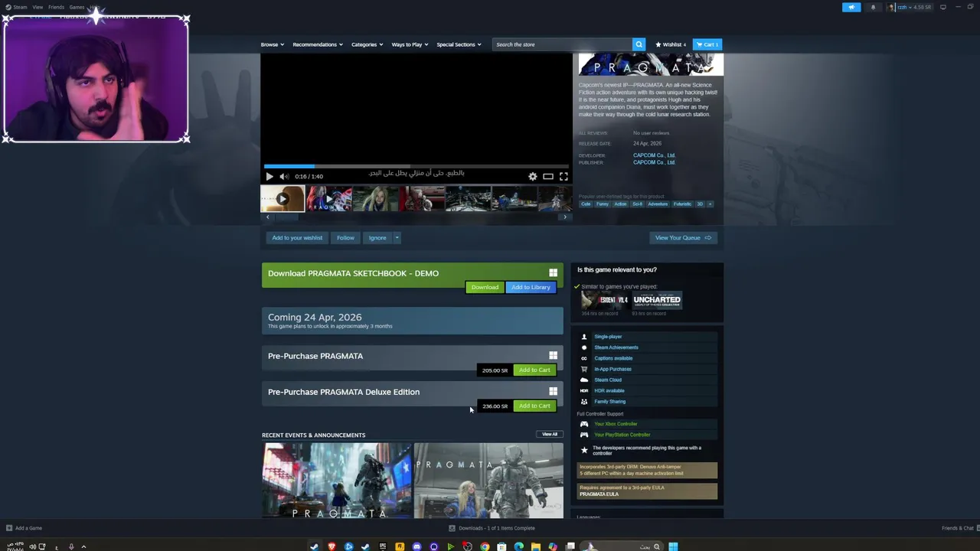Screen dimensions: 980x551
Task: Open the left PRAGMATA announcement image
Action: pyautogui.click(x=336, y=481)
